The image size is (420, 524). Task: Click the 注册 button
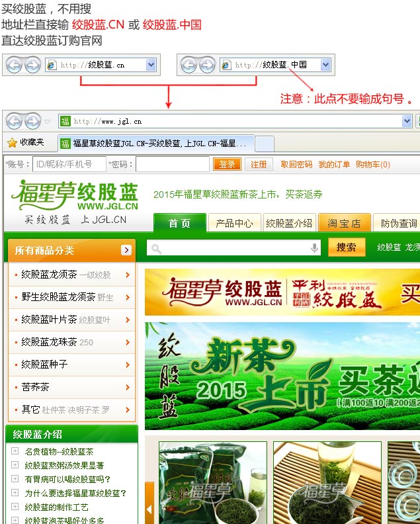point(259,165)
